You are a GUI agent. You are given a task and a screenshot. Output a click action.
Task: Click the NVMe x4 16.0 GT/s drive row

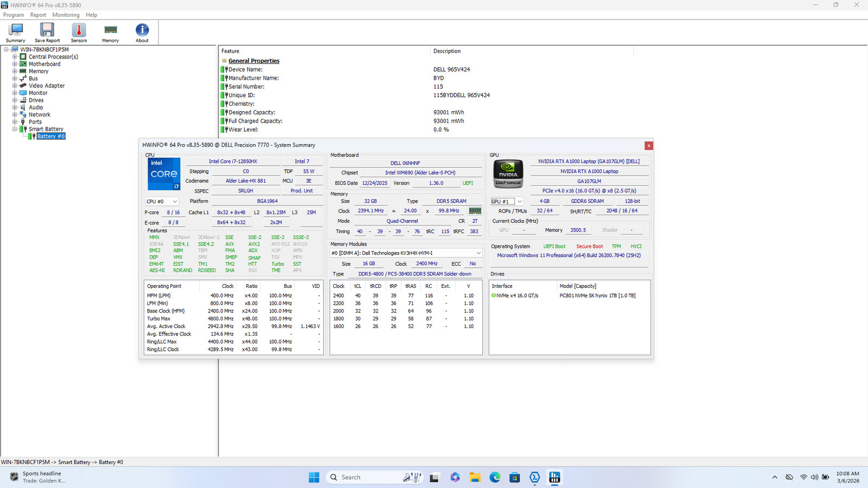(x=569, y=296)
